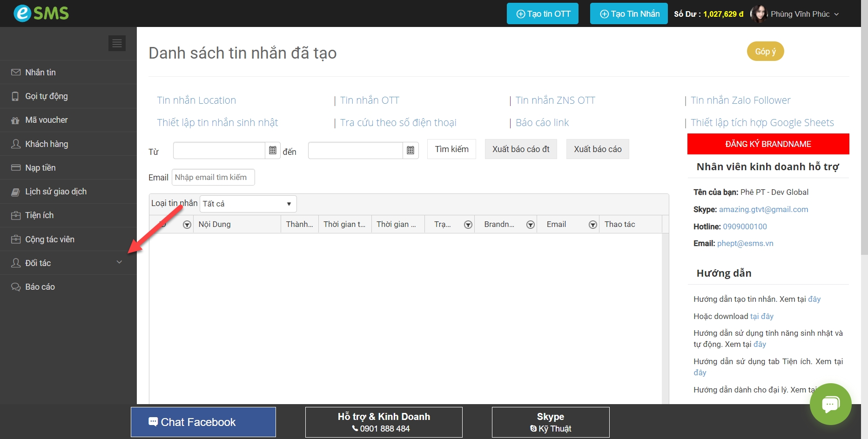Click the eSMS logo
The image size is (868, 439).
[x=41, y=13]
